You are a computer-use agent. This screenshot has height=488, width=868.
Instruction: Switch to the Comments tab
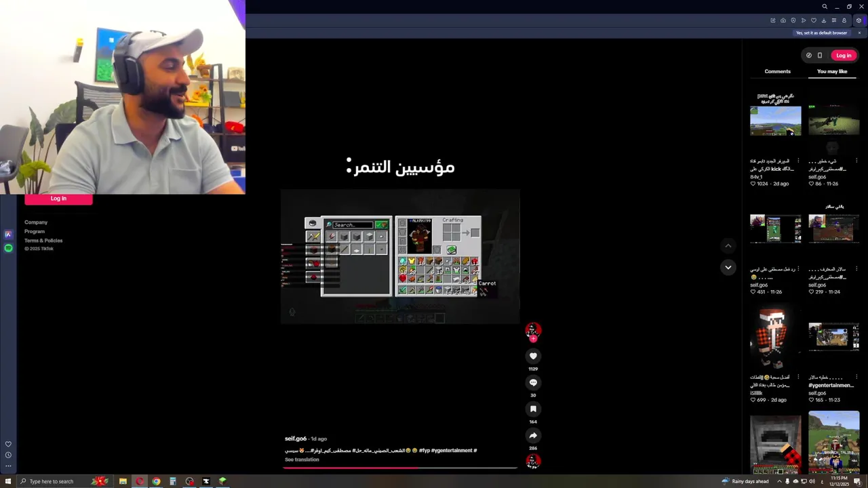point(778,71)
